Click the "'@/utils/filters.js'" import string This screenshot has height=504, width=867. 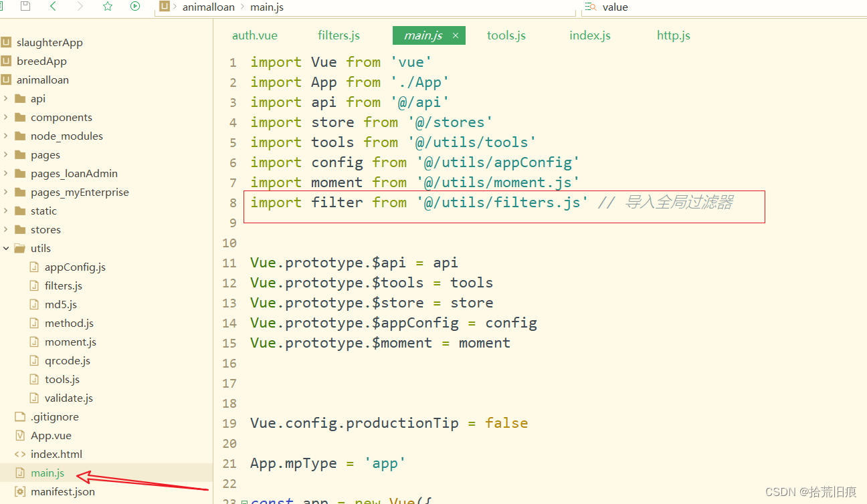502,203
